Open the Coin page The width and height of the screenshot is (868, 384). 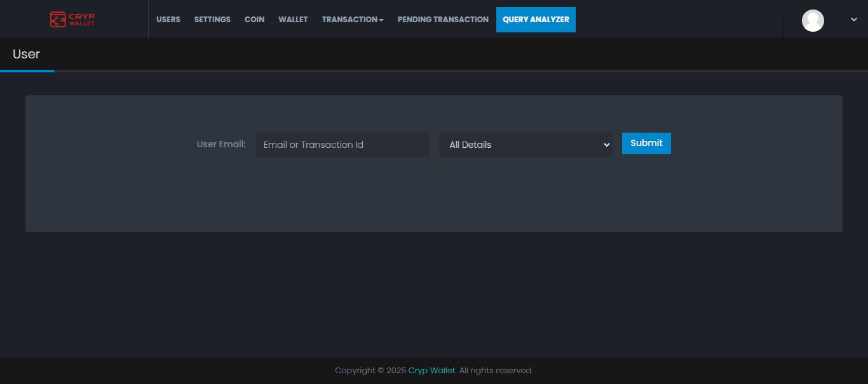pyautogui.click(x=254, y=20)
